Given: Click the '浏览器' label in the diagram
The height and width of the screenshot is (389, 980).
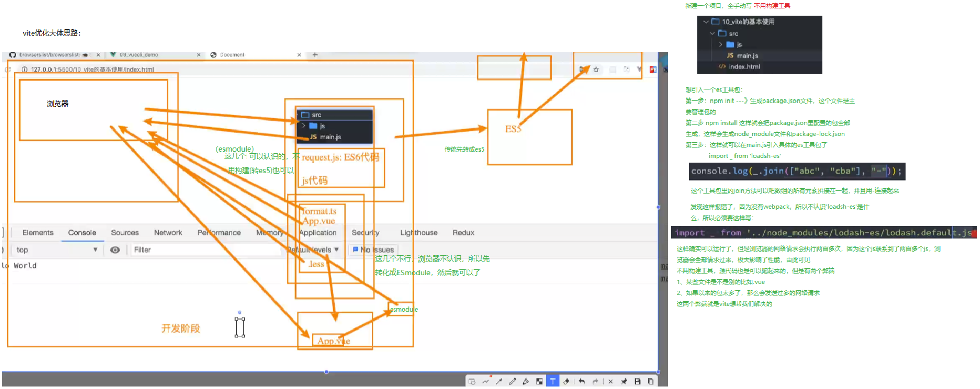Looking at the screenshot, I should tap(57, 104).
